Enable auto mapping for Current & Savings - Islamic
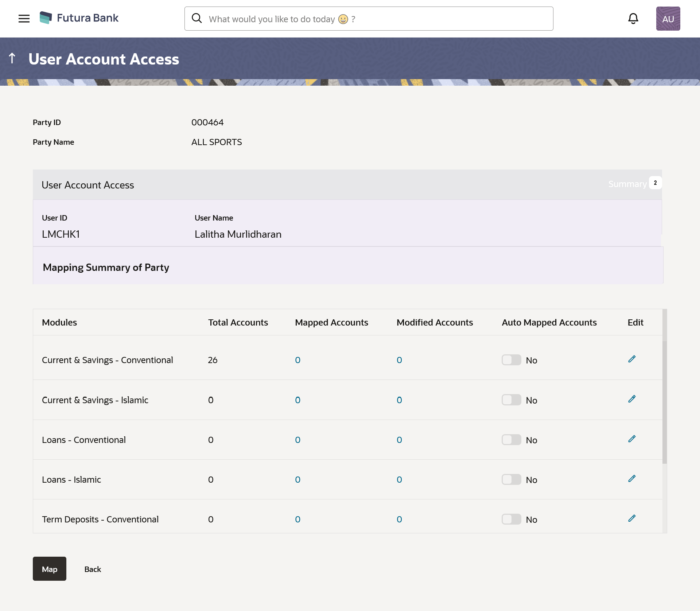 click(511, 400)
